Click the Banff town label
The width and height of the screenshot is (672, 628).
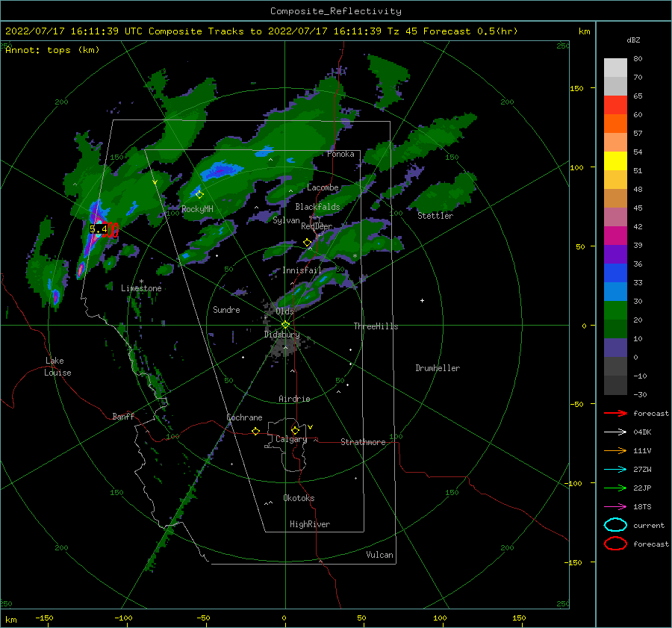(x=123, y=416)
